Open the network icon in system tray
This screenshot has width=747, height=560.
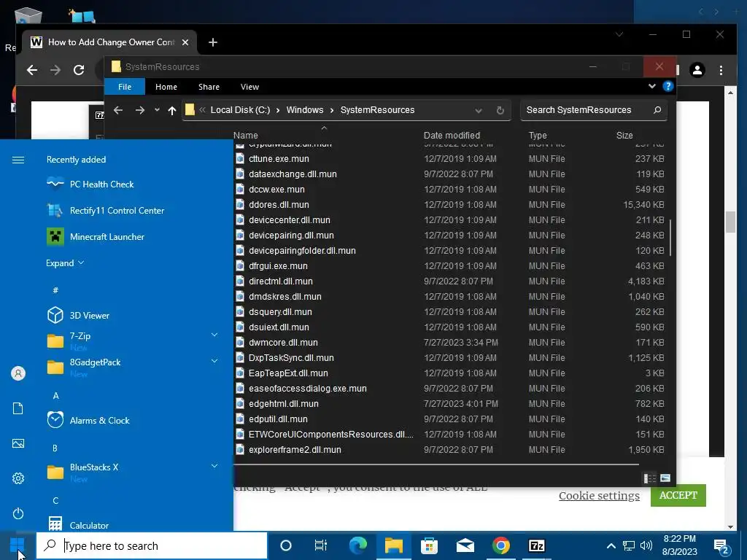tap(629, 545)
